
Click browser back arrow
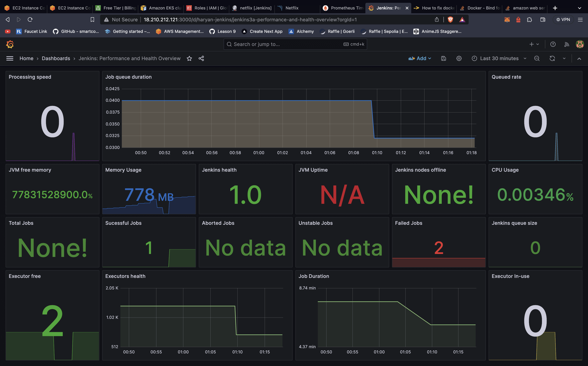pyautogui.click(x=8, y=20)
